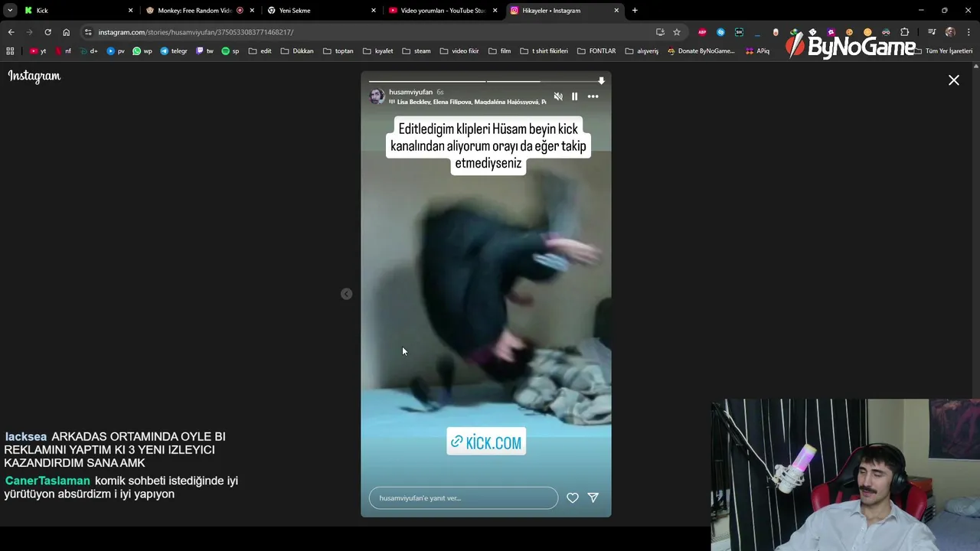Pause the playing Instagram story
This screenshot has height=551, width=980.
574,96
